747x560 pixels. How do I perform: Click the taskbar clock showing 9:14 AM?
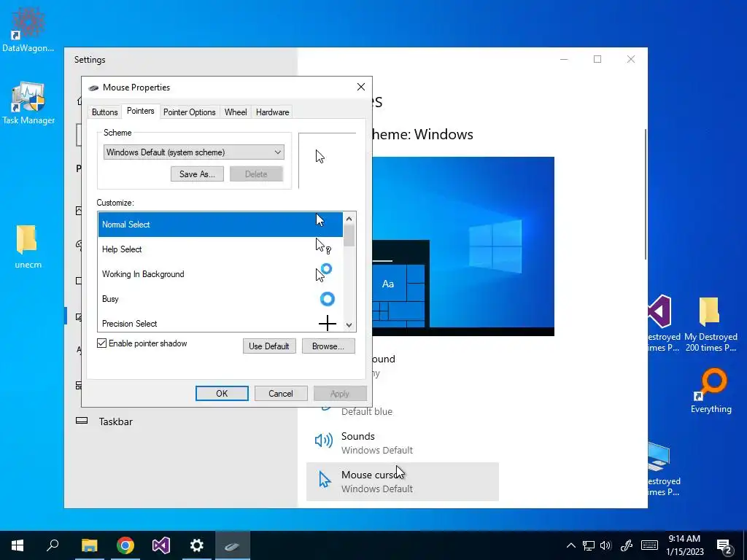point(684,545)
